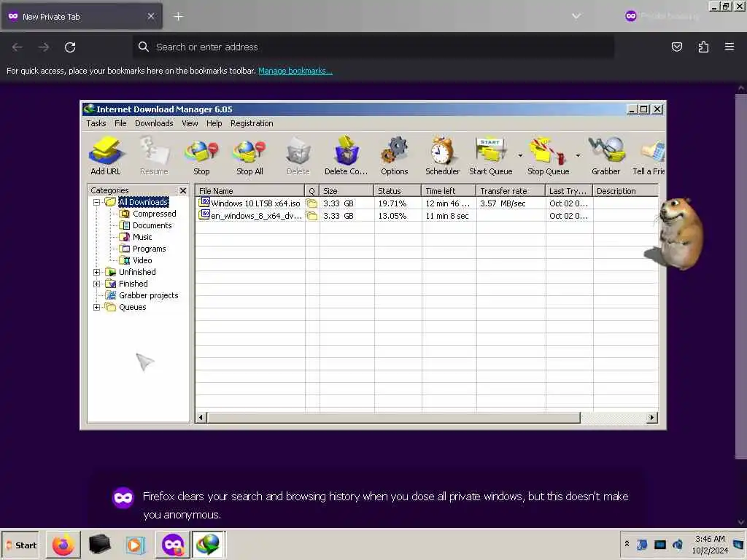
Task: Select the Video category
Action: tap(142, 260)
